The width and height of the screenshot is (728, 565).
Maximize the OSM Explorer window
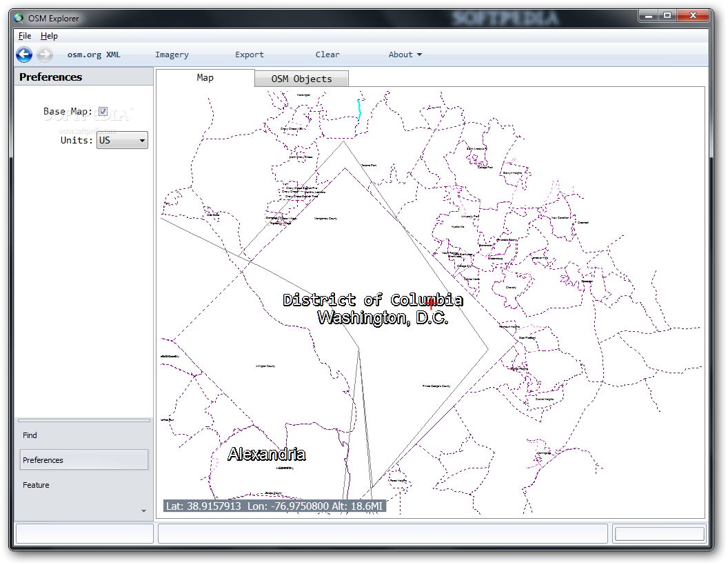667,16
